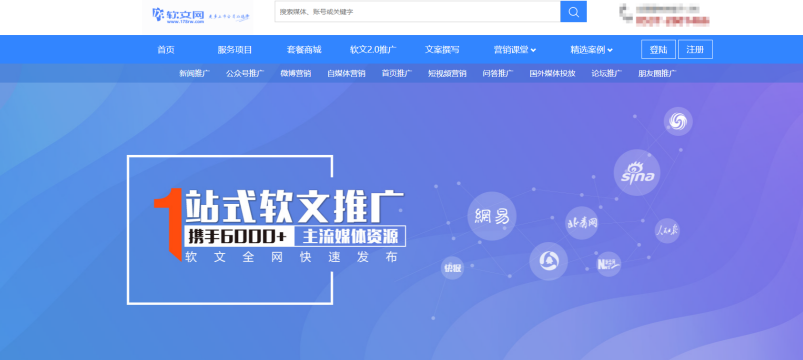803x360 pixels.
Task: Open the 朋友圈推广 sub-menu link
Action: [x=658, y=73]
